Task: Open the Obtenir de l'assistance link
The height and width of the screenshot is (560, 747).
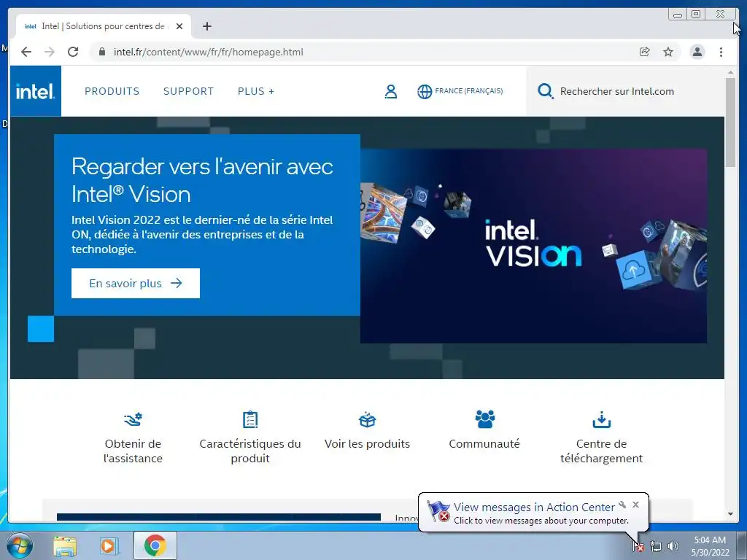Action: point(133,451)
